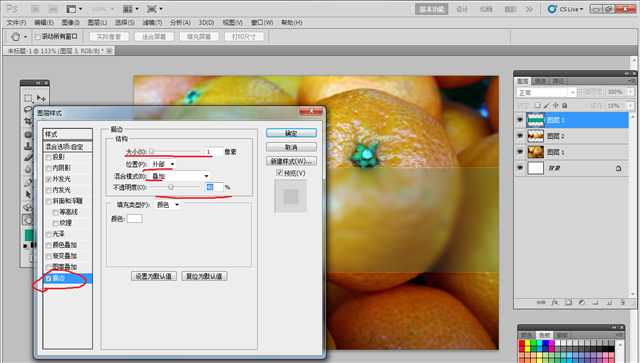Screen dimensions: 640x363
Task: Click the Hand tool icon in options bar
Action: (16, 37)
